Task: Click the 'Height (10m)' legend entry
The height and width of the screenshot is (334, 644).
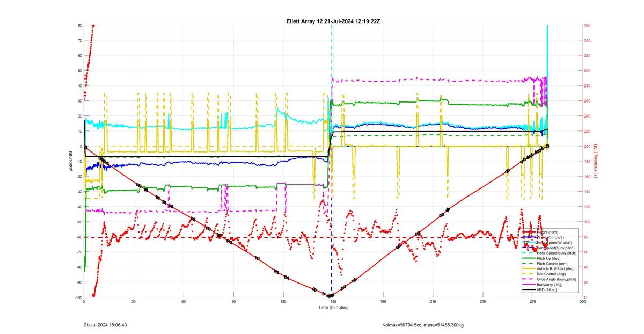Action: pos(547,232)
